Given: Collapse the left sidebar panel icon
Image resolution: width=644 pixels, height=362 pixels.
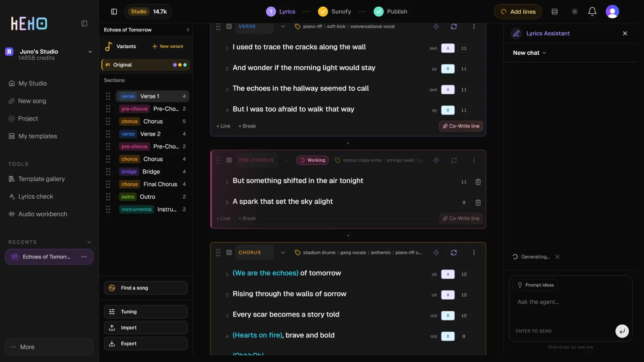Looking at the screenshot, I should (84, 23).
